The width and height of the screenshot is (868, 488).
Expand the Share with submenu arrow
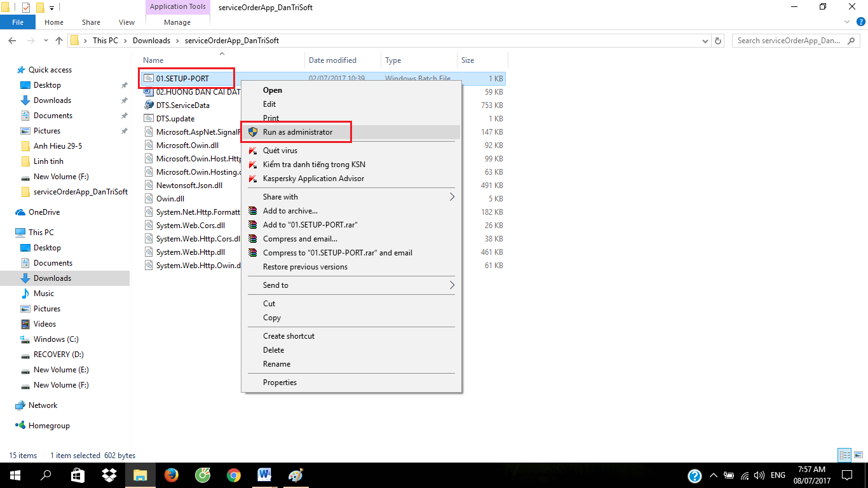(x=452, y=197)
